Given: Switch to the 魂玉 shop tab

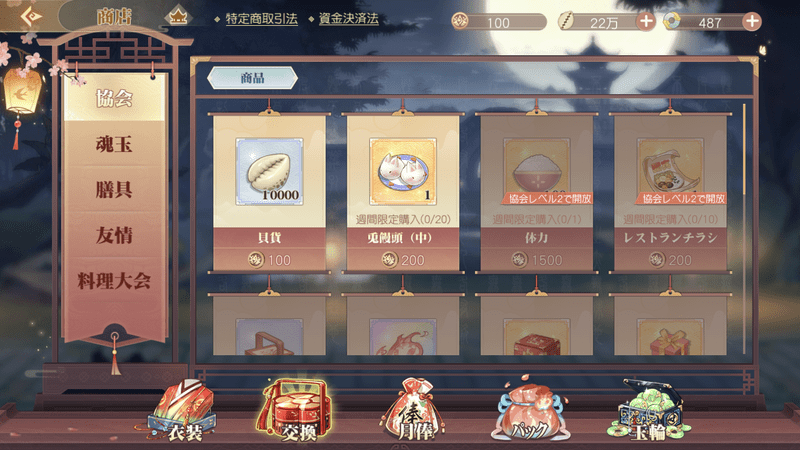Looking at the screenshot, I should tap(114, 144).
